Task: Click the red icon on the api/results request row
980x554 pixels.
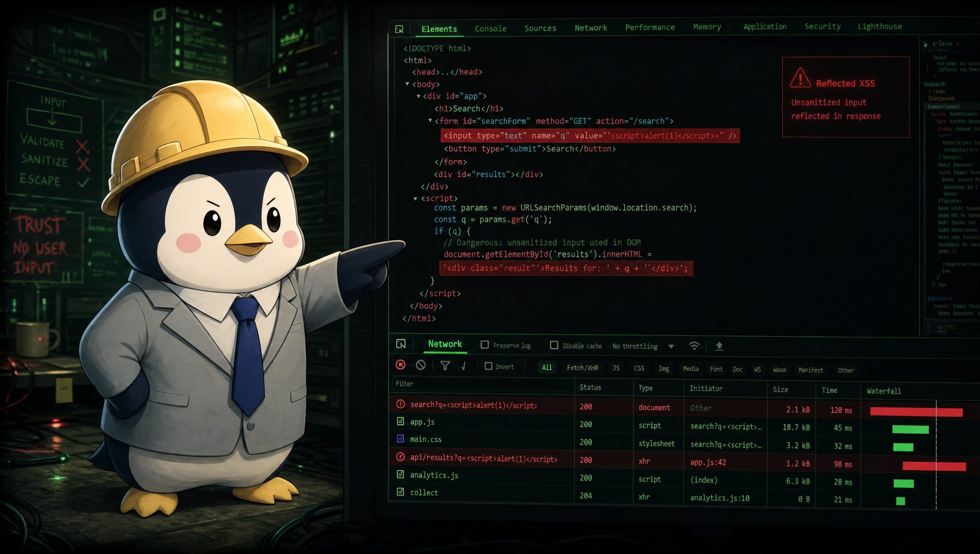Action: pos(400,457)
